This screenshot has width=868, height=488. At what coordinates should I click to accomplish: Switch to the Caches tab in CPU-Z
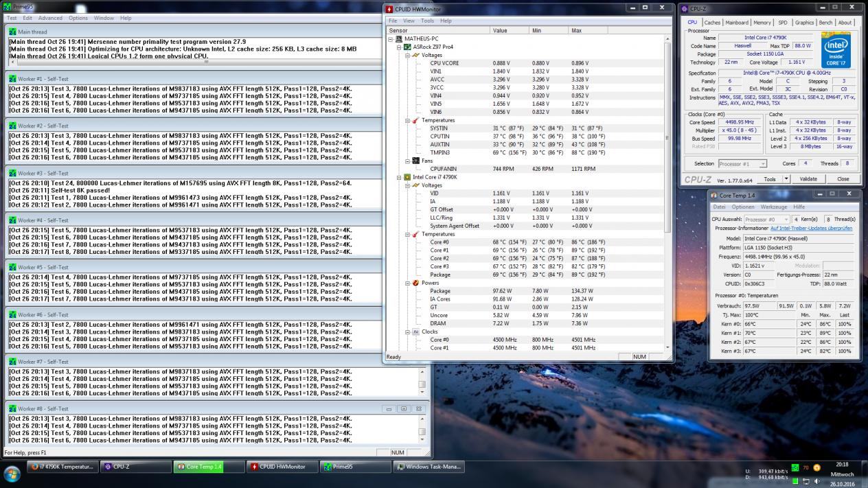click(x=712, y=23)
